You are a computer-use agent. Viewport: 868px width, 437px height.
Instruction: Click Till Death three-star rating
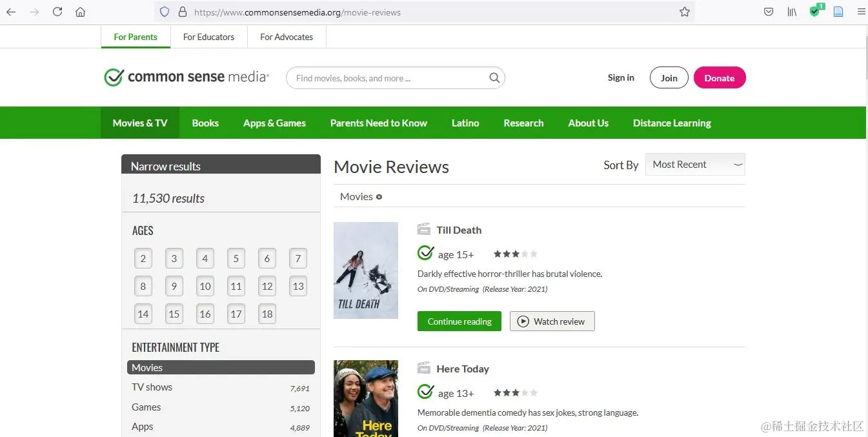click(x=516, y=254)
